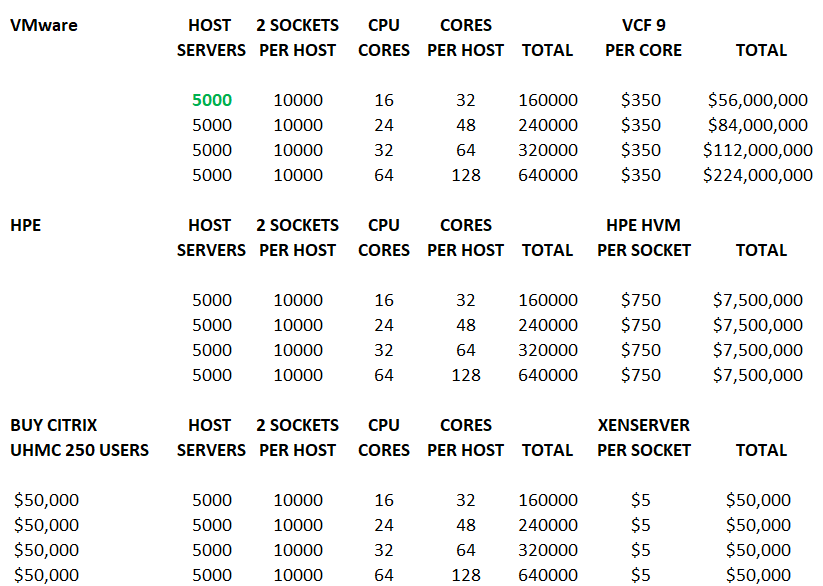Click 24 CPU cores in HPE section
Image resolution: width=823 pixels, height=586 pixels.
coord(384,325)
